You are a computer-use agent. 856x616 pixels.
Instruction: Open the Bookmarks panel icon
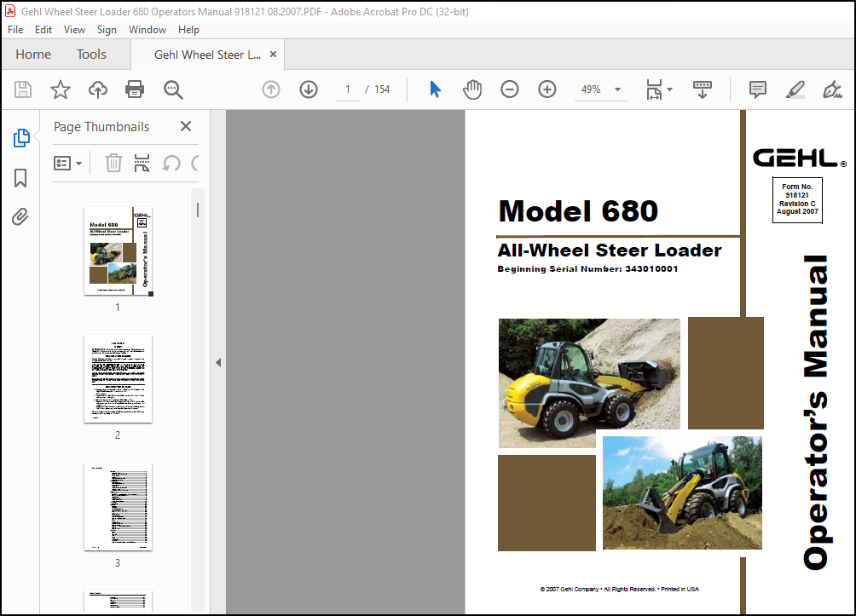[20, 178]
